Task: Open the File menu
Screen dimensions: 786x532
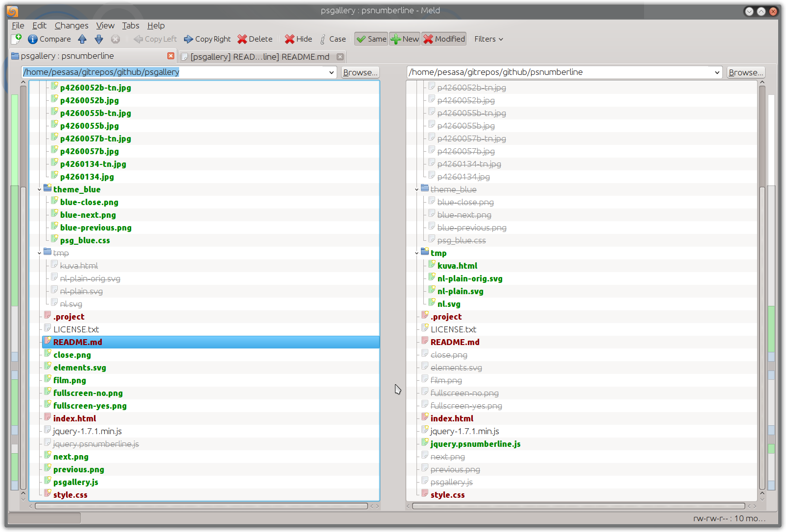Action: click(x=18, y=25)
